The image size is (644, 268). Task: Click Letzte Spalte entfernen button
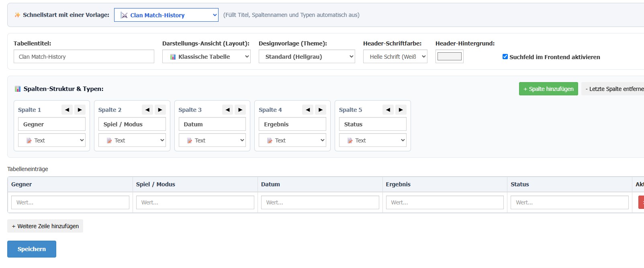click(613, 89)
